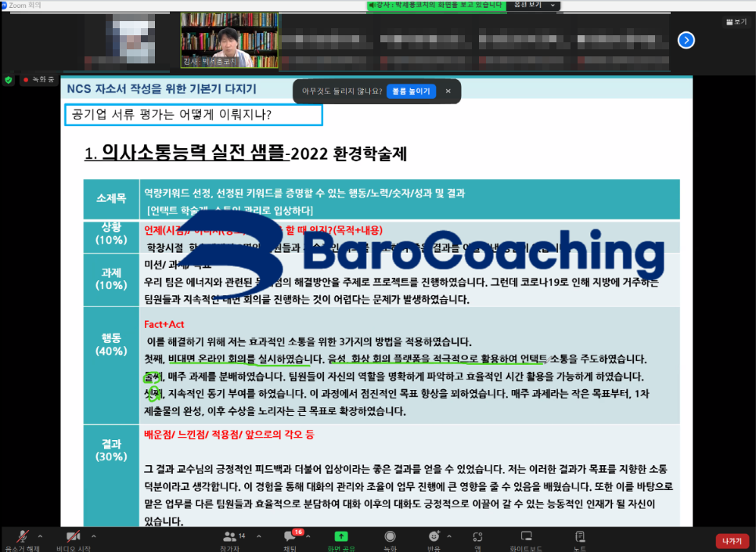Open video options arrow beside the camera
The image size is (756, 552).
(x=94, y=536)
